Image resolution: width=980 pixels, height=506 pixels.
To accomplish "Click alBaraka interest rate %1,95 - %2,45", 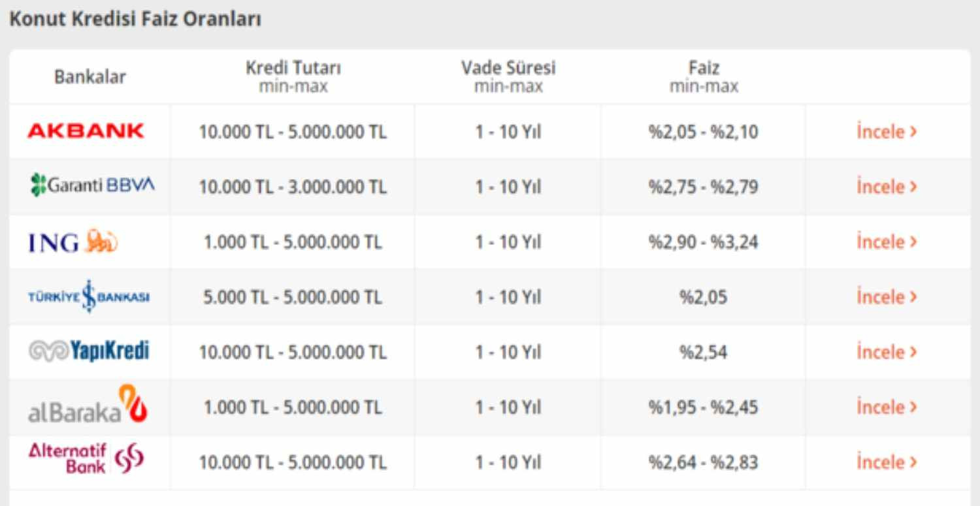I will pyautogui.click(x=703, y=407).
